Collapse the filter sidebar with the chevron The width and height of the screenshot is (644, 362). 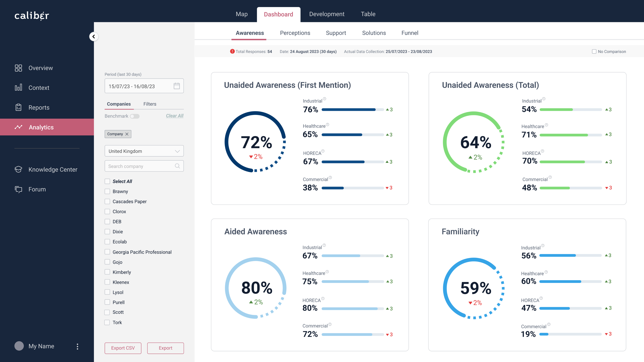pyautogui.click(x=94, y=36)
